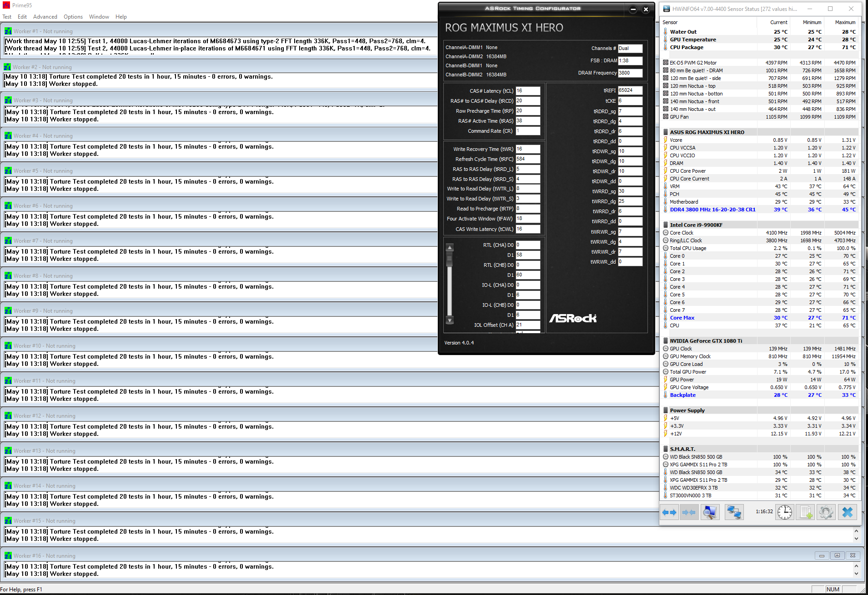
Task: Click the chip icon beside NVIDIA GeForce GTX 1080 Ti
Action: click(666, 341)
